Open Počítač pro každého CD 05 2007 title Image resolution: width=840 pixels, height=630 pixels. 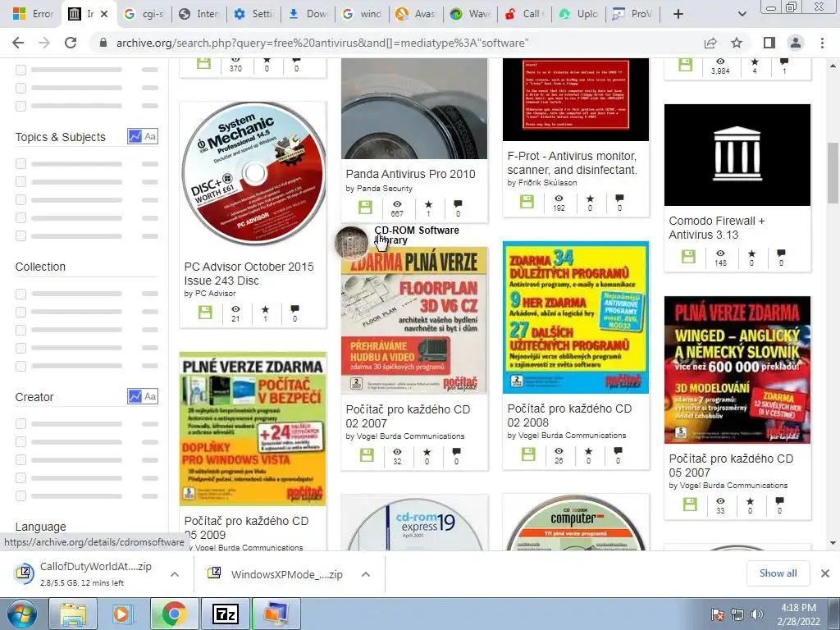(731, 466)
